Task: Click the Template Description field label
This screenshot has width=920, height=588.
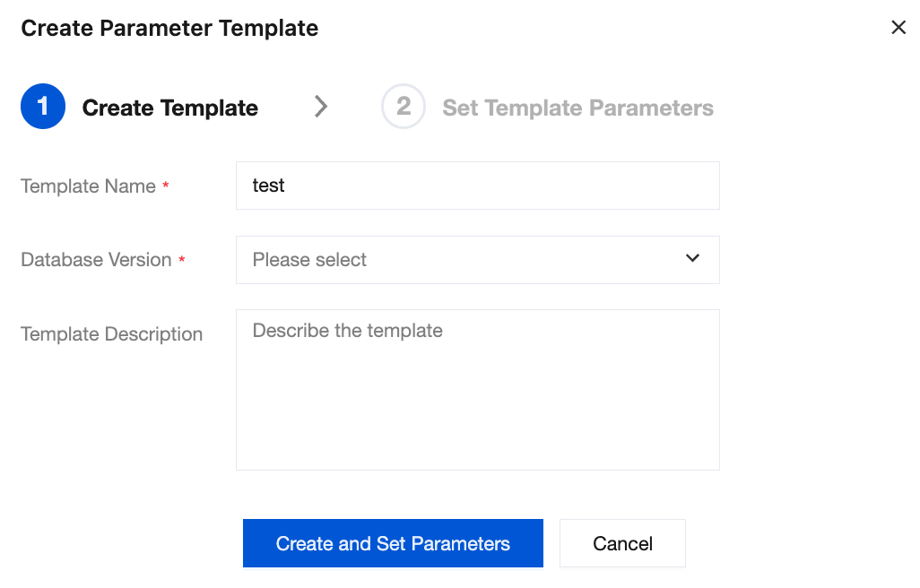Action: coord(111,334)
